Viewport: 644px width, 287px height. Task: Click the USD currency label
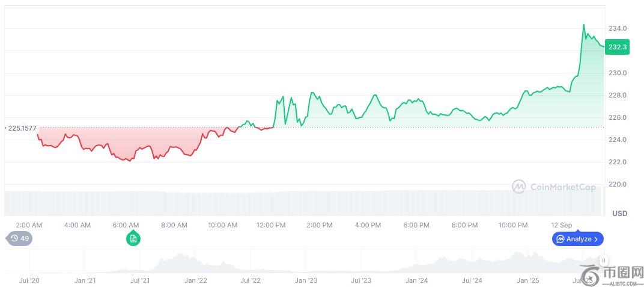(619, 214)
